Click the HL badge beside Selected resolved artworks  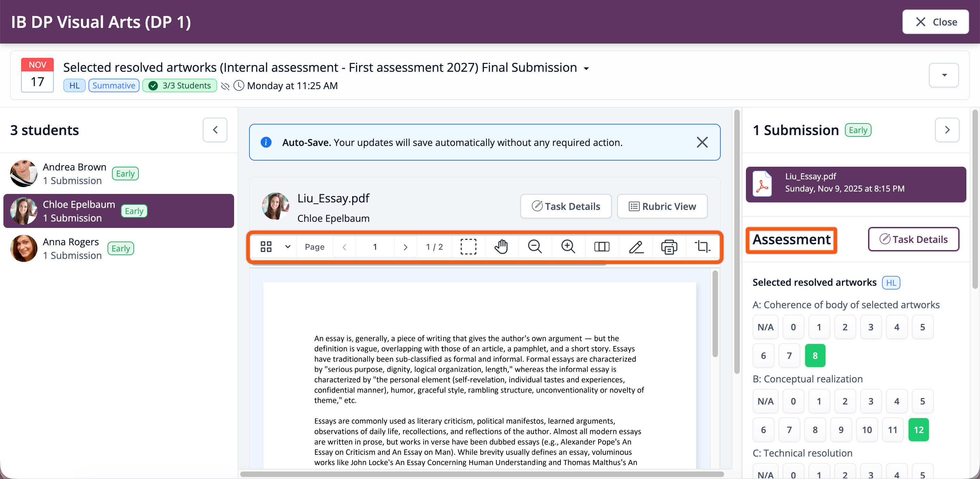click(x=891, y=283)
